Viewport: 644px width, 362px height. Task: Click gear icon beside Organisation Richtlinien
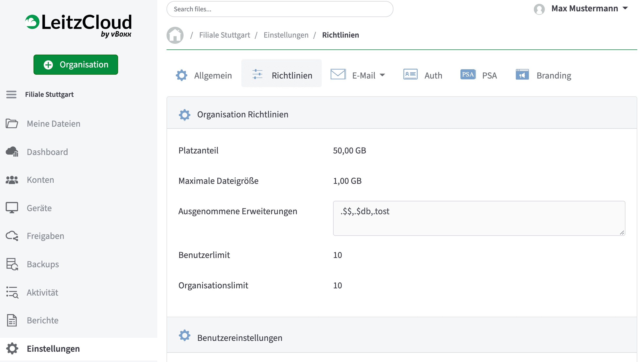(185, 115)
